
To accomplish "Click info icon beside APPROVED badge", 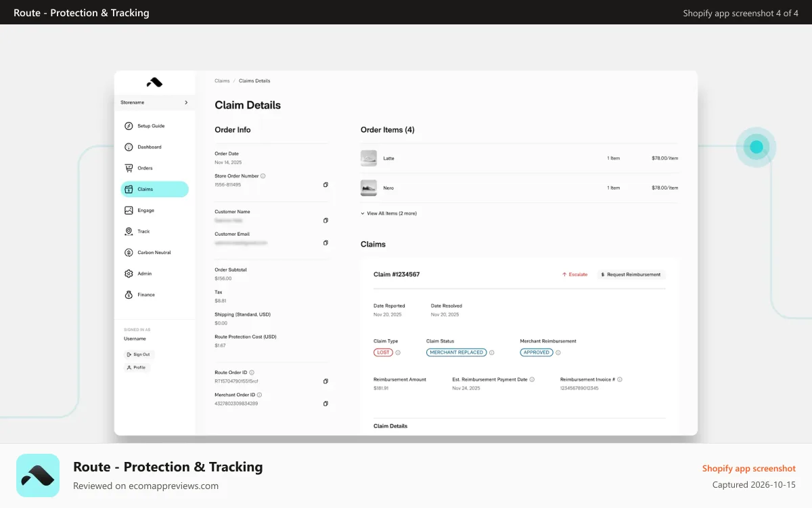I will pos(558,352).
